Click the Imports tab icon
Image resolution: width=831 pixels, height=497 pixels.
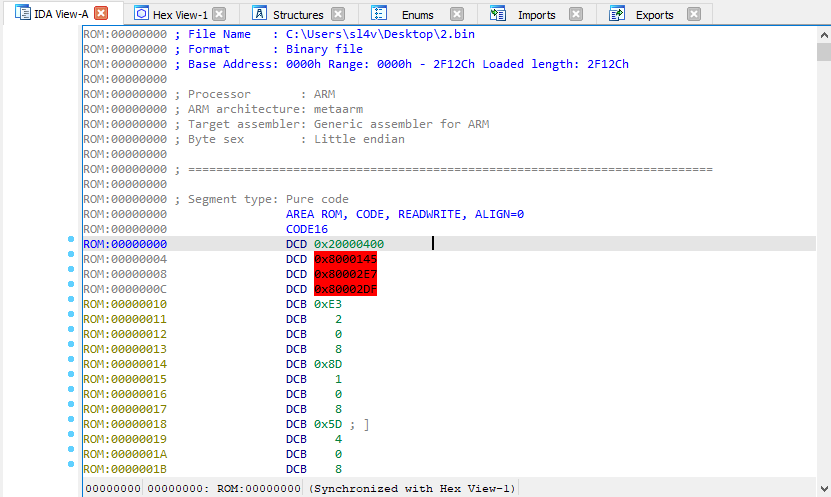(498, 13)
